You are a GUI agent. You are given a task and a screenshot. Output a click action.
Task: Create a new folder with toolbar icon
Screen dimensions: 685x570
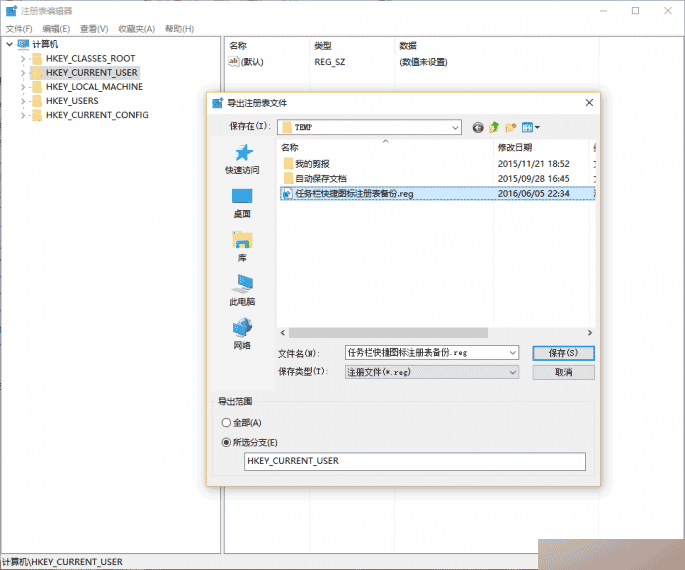511,127
